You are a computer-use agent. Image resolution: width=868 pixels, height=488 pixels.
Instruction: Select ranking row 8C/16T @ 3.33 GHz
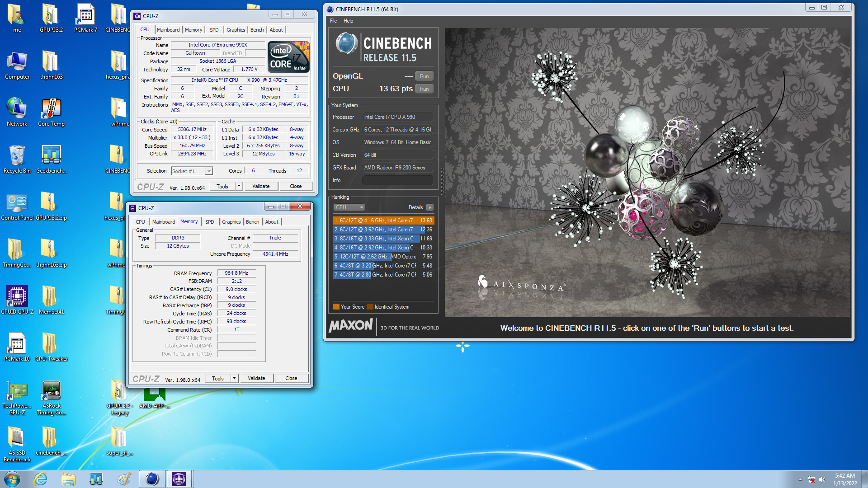383,239
